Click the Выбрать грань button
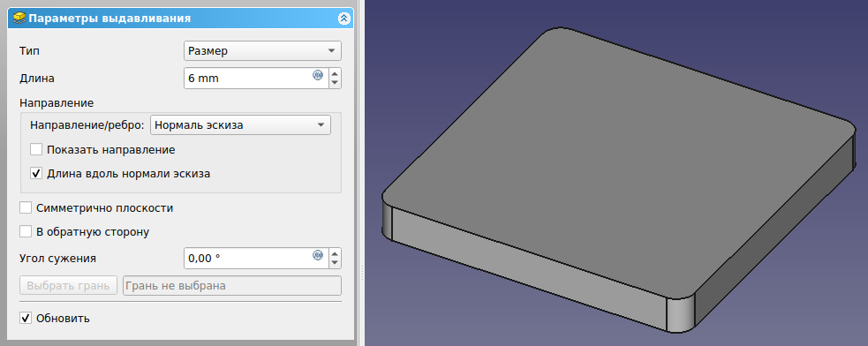 (69, 286)
